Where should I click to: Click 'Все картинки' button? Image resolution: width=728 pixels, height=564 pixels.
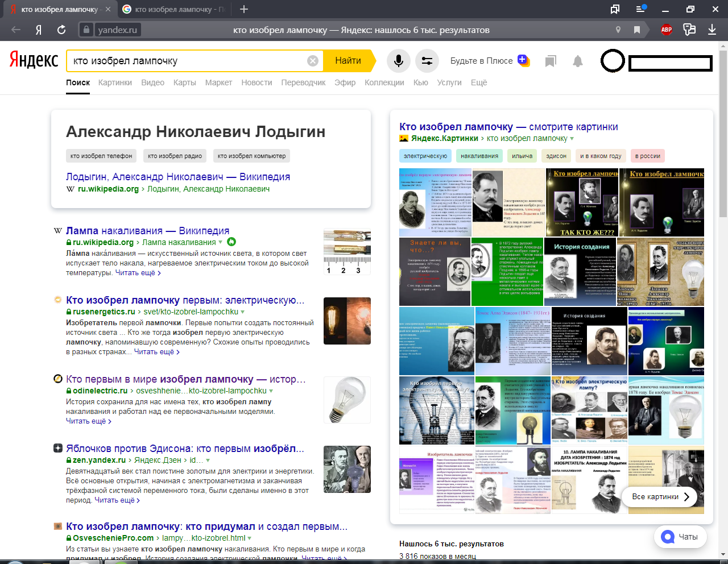click(x=659, y=496)
